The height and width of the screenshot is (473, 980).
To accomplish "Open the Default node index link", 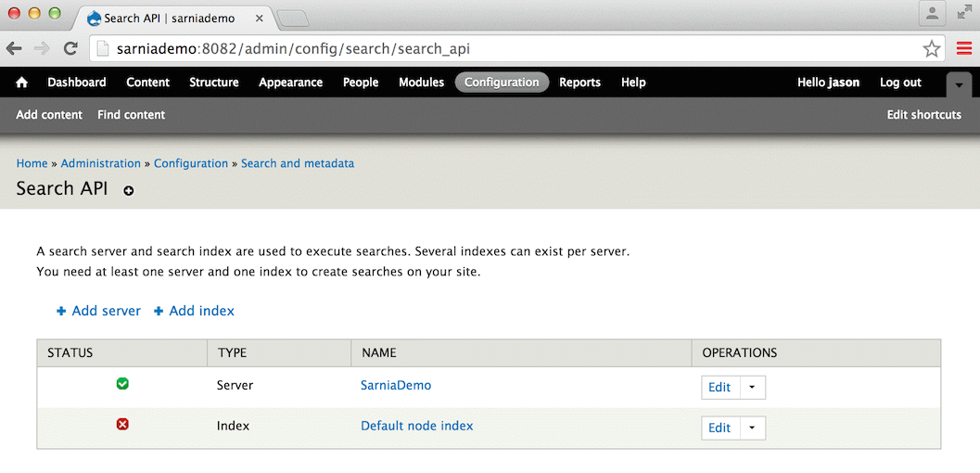I will coord(416,426).
